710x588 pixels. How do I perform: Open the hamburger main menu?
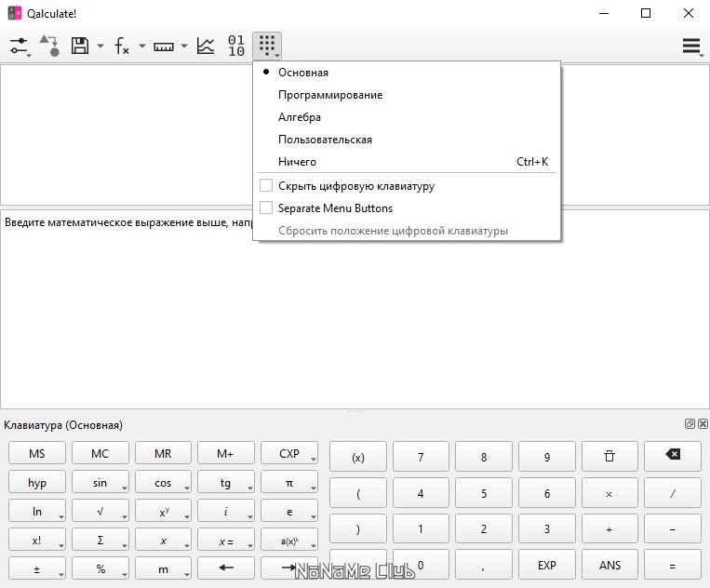tap(691, 46)
